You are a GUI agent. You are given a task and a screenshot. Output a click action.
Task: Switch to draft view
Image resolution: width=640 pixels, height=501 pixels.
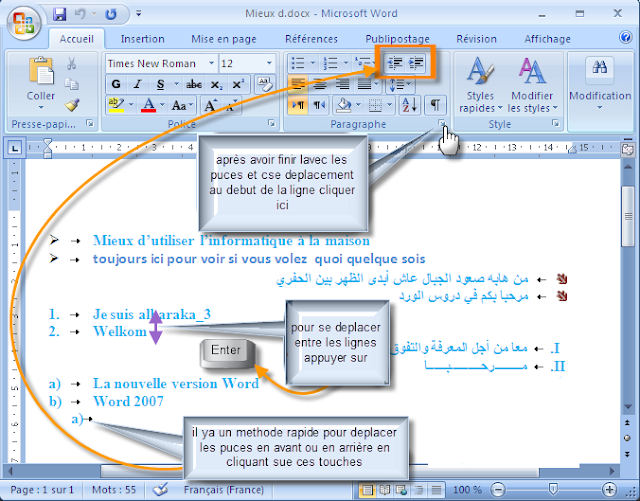[436, 489]
